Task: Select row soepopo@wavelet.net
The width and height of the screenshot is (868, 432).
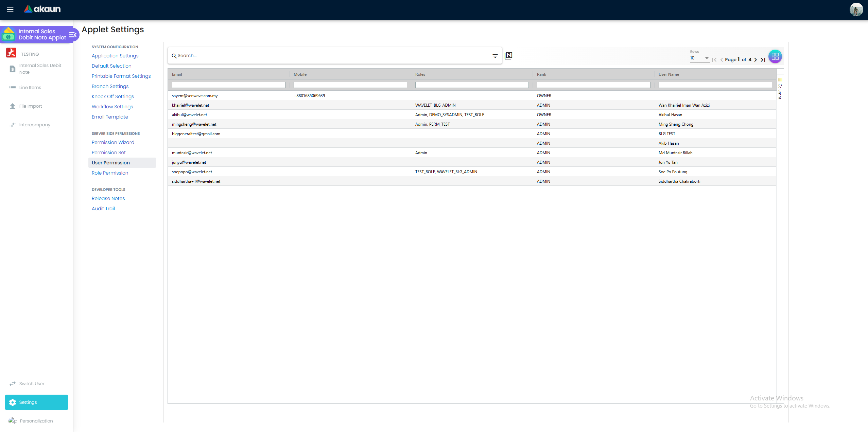Action: point(472,172)
